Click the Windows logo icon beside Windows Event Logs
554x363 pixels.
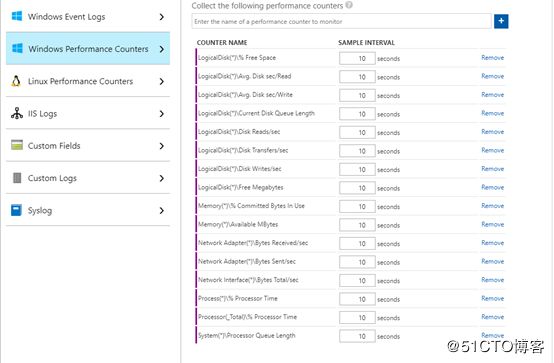(17, 16)
